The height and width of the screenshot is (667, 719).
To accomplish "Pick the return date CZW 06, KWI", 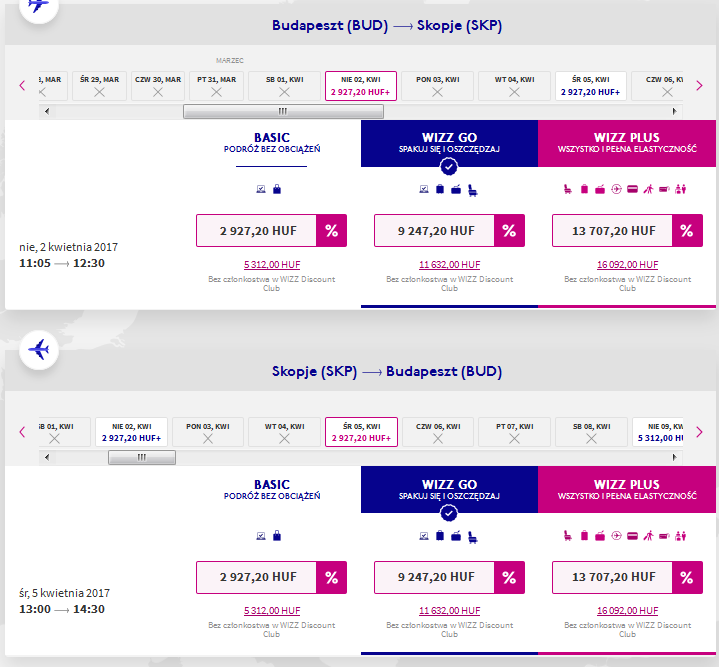I will click(438, 432).
